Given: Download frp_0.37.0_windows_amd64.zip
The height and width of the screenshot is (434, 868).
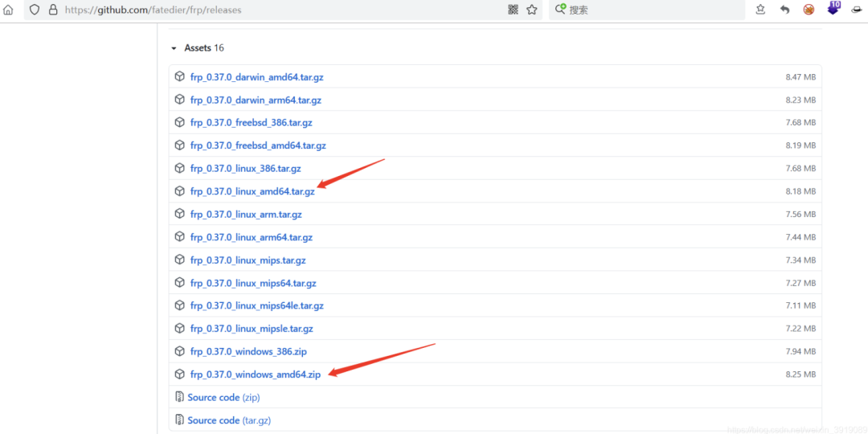Looking at the screenshot, I should point(256,375).
